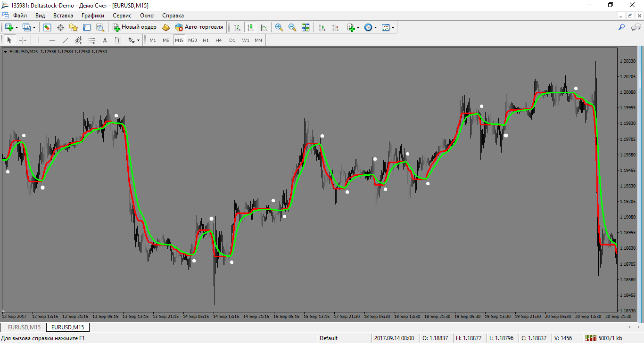Switch timeframe to W1

click(246, 40)
